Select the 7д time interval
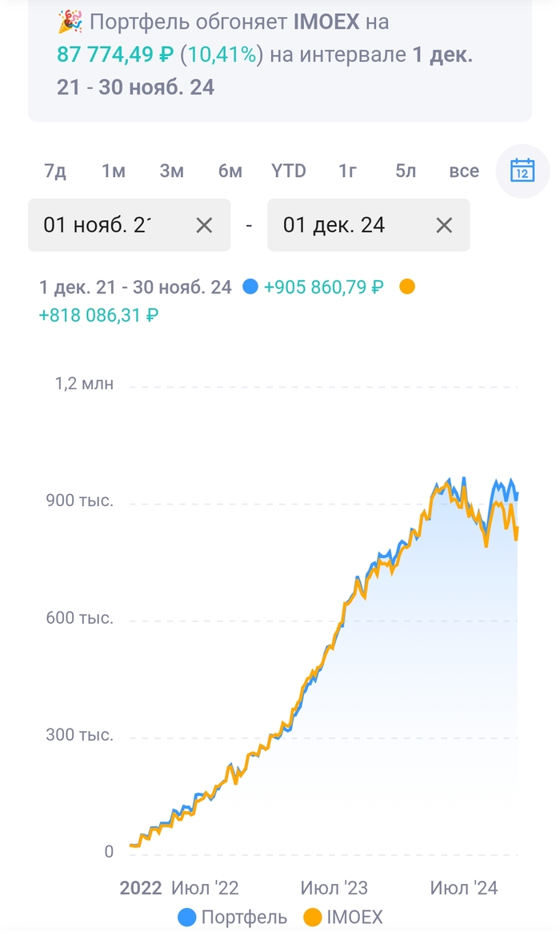The height and width of the screenshot is (936, 560). coord(55,171)
